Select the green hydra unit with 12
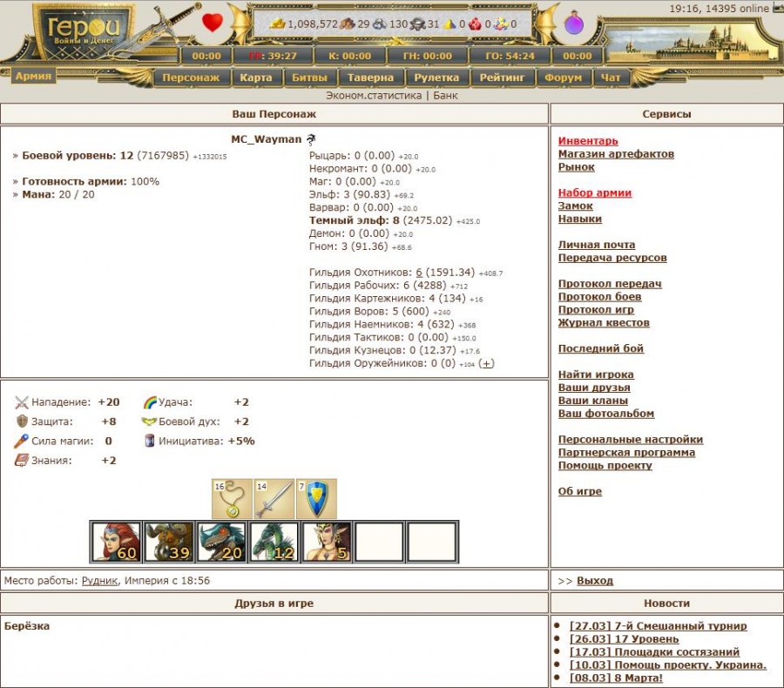Image resolution: width=784 pixels, height=688 pixels. pyautogui.click(x=274, y=542)
